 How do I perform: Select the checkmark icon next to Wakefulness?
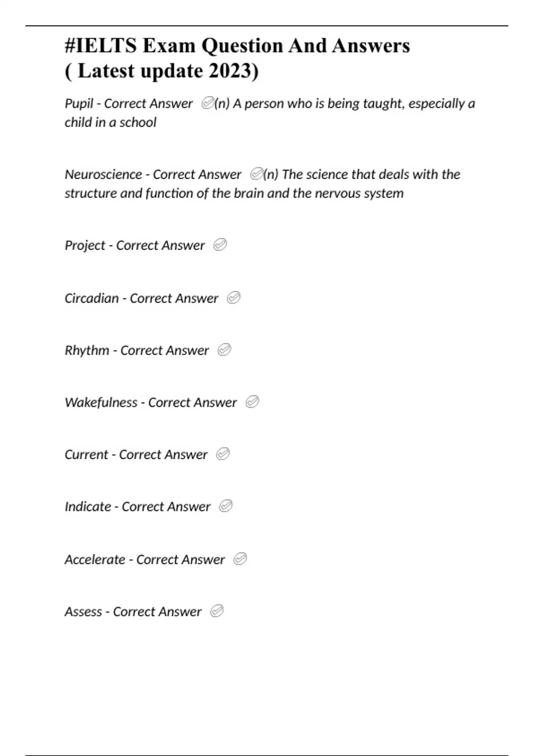click(x=252, y=402)
